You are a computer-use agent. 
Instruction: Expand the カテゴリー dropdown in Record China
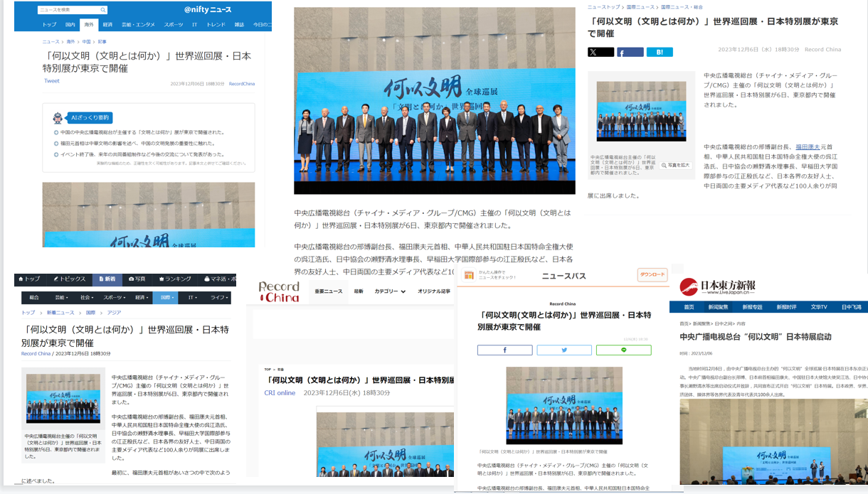pyautogui.click(x=390, y=291)
